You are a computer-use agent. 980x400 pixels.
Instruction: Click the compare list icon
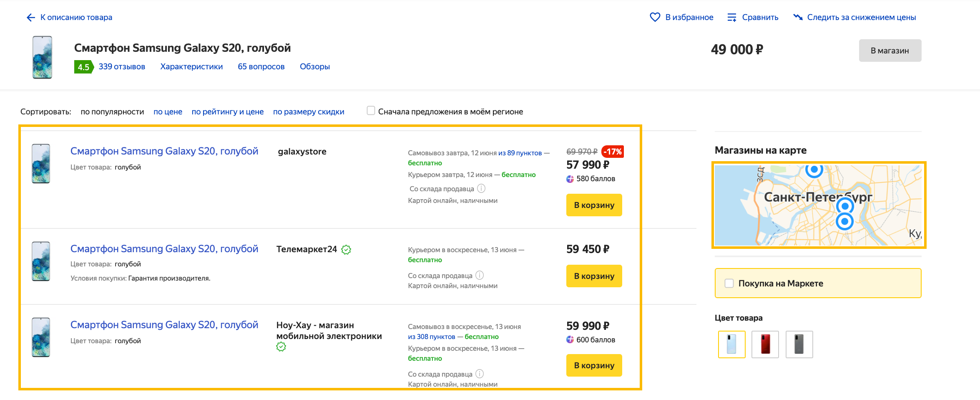tap(732, 18)
